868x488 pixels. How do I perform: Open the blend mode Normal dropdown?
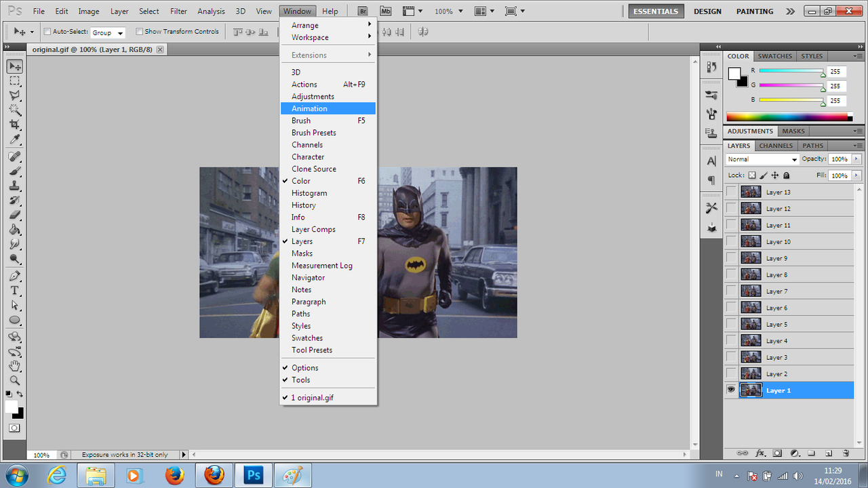(x=763, y=159)
